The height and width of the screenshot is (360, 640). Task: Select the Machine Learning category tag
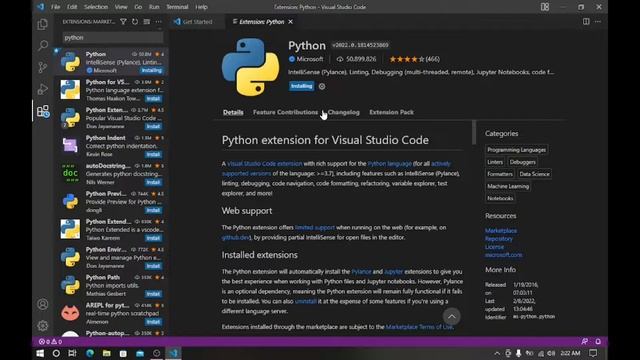pos(508,186)
